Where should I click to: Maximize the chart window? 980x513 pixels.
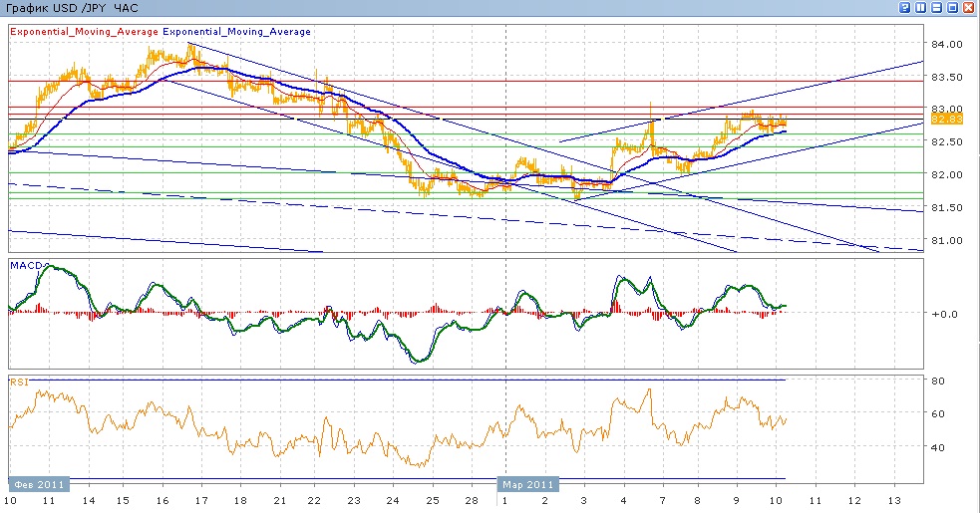[954, 7]
